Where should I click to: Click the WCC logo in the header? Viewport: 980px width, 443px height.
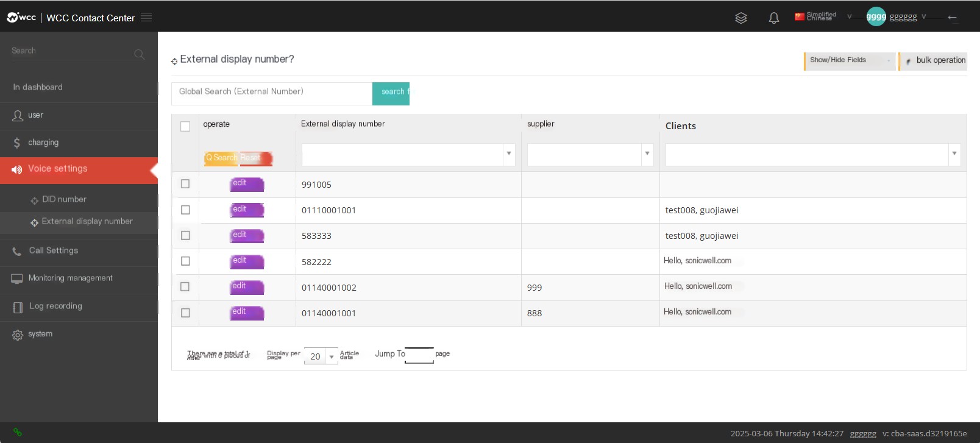(21, 18)
